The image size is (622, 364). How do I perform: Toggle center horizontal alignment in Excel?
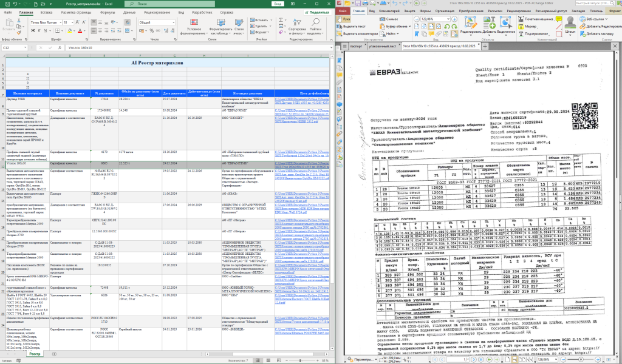pos(100,30)
